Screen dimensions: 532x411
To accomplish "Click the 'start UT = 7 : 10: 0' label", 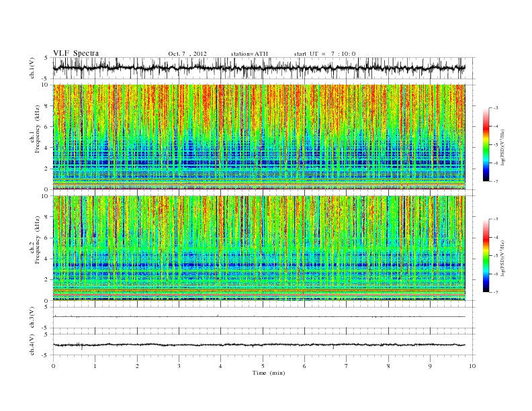I will coord(324,54).
